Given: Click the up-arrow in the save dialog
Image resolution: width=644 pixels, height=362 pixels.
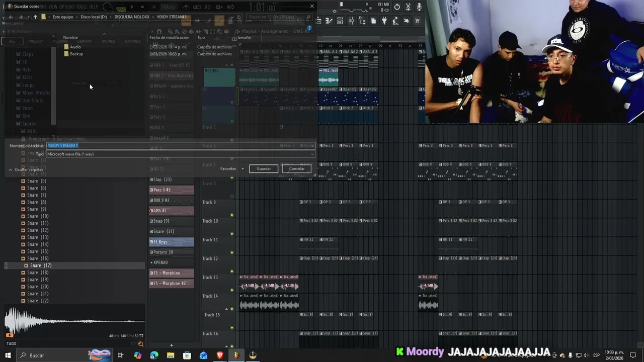Looking at the screenshot, I should tap(35, 17).
